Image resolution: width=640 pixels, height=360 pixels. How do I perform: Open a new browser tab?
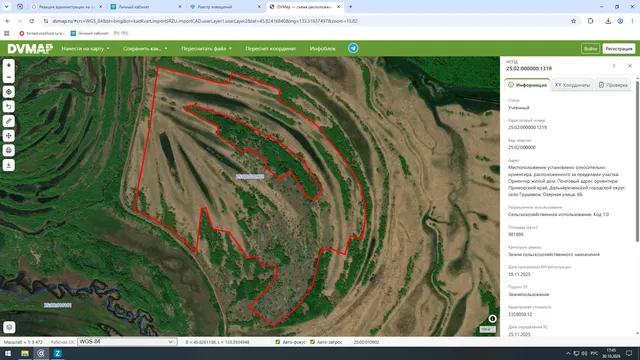pyautogui.click(x=351, y=7)
